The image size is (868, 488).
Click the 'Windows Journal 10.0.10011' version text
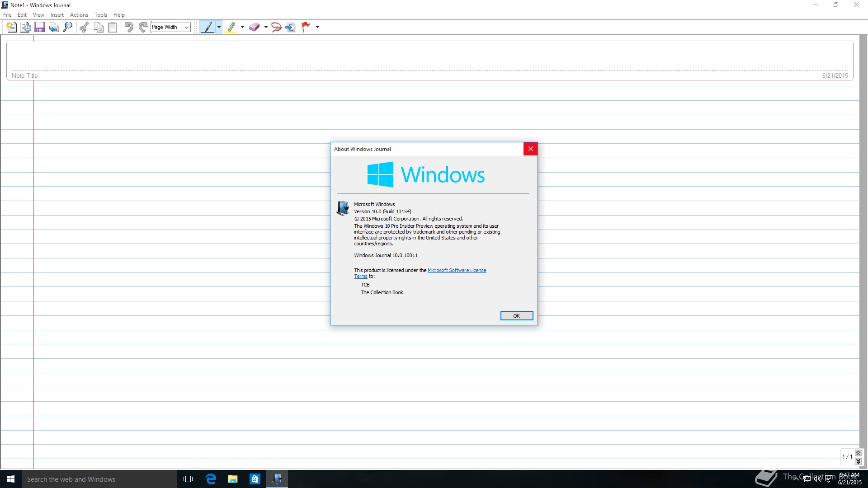pyautogui.click(x=386, y=255)
